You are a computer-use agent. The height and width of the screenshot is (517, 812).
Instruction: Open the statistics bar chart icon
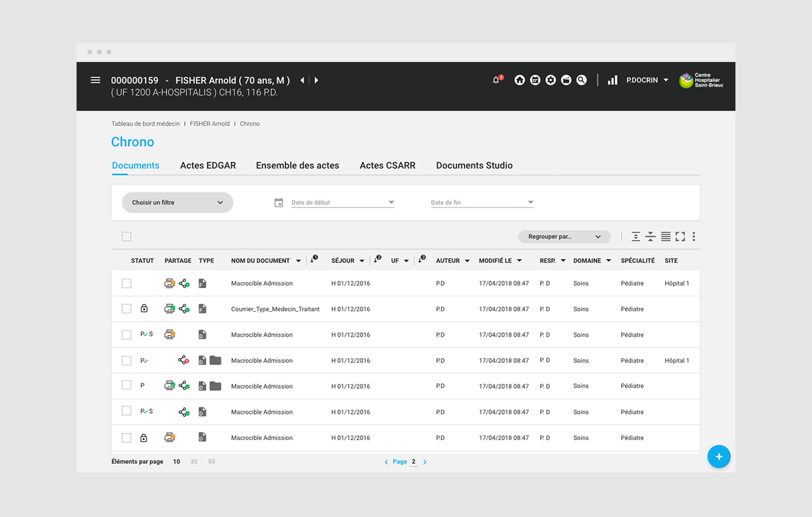tap(612, 80)
